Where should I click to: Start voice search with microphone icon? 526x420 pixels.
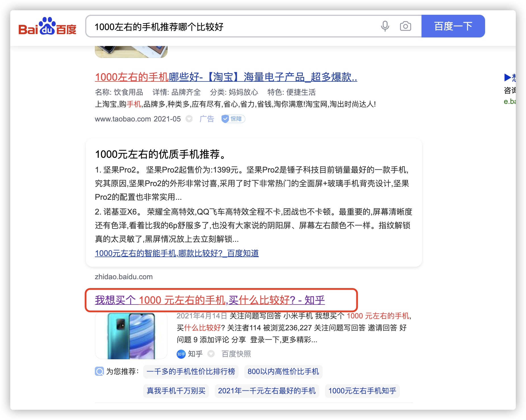(x=385, y=26)
